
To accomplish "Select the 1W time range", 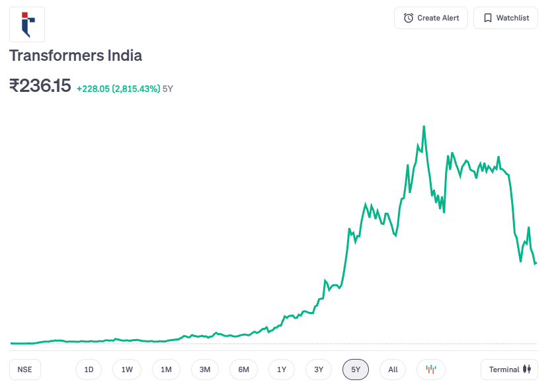I will 127,370.
